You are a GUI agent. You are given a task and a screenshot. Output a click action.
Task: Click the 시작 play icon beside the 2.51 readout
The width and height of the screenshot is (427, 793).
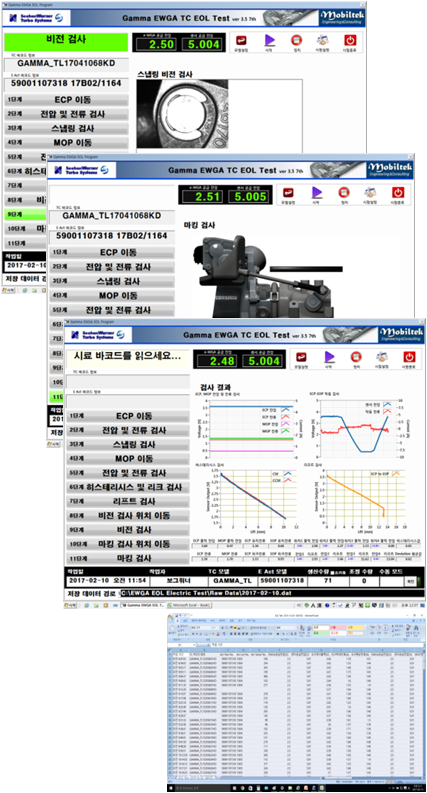317,193
